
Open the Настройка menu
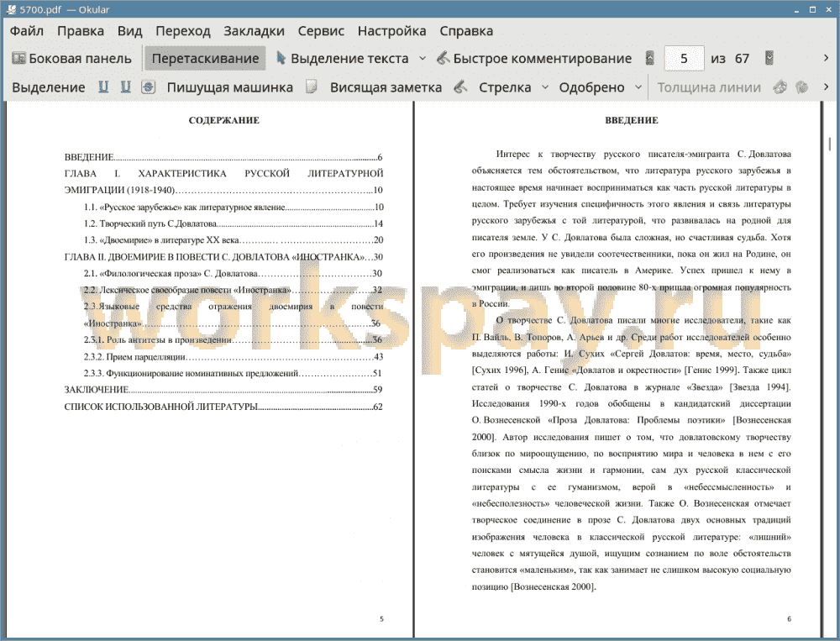(x=391, y=31)
